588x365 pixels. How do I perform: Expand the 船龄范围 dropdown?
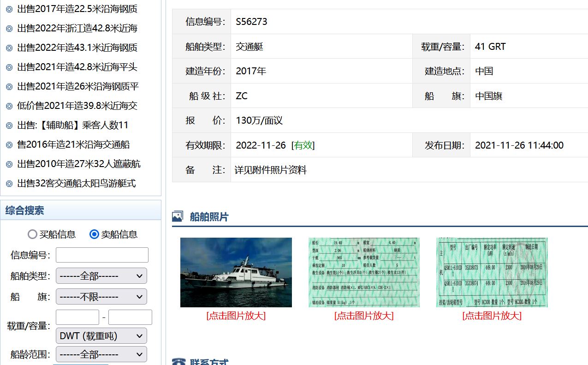101,354
